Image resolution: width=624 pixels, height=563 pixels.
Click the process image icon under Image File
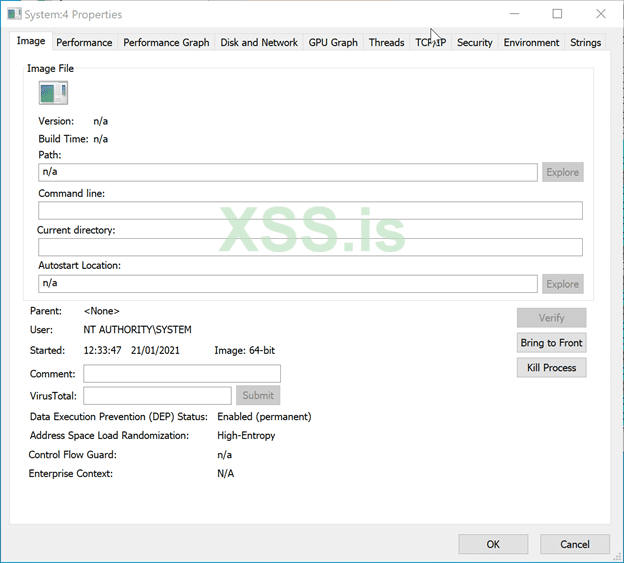53,93
